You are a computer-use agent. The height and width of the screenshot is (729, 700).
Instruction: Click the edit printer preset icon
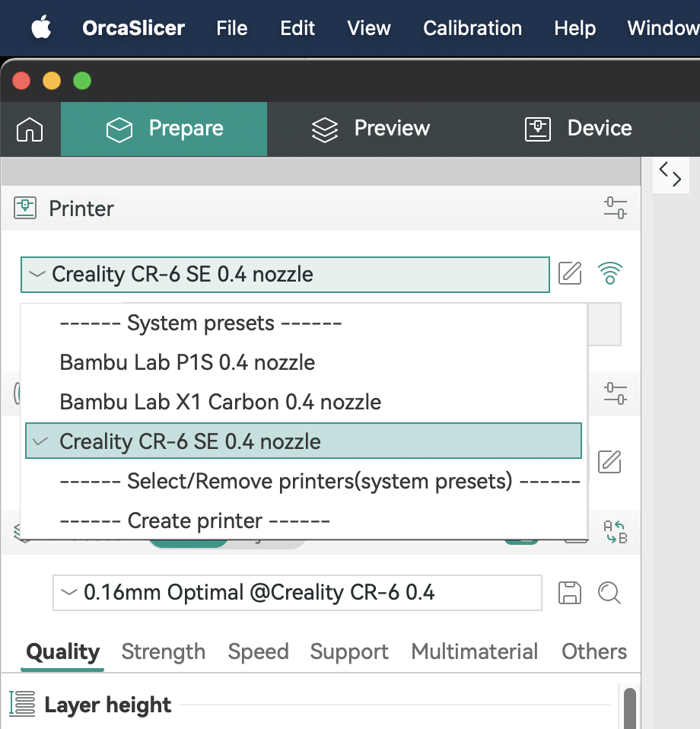click(x=570, y=273)
